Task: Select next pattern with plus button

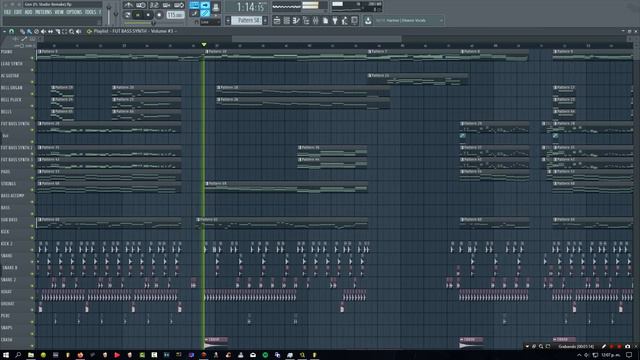Action: (x=265, y=20)
